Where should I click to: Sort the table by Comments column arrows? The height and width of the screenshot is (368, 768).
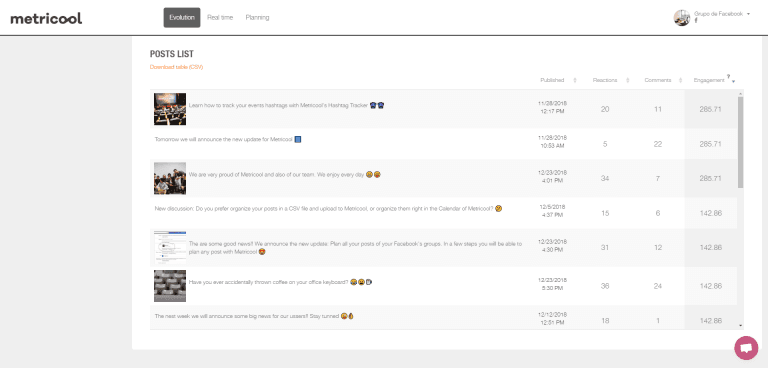pos(681,80)
